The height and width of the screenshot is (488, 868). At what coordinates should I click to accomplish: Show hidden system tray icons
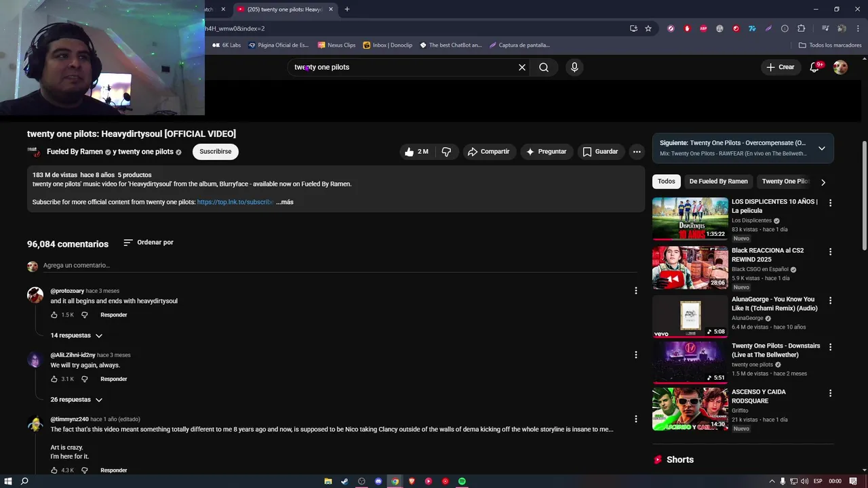click(771, 481)
